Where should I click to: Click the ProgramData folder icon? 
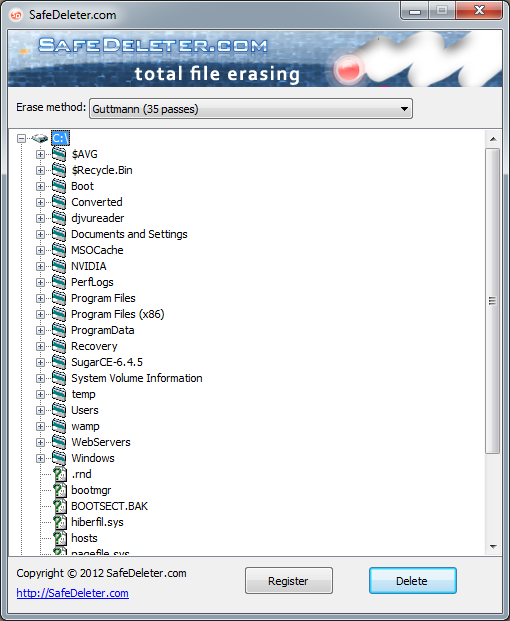59,330
